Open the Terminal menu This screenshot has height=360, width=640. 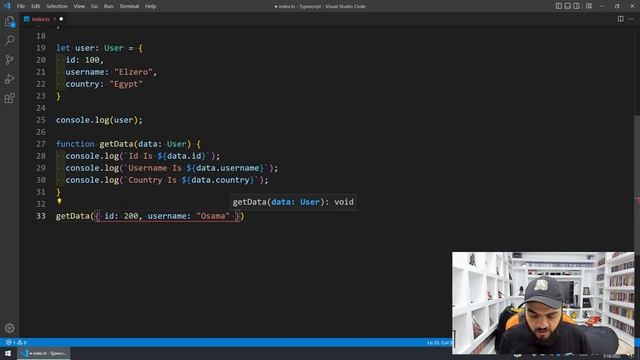click(129, 6)
